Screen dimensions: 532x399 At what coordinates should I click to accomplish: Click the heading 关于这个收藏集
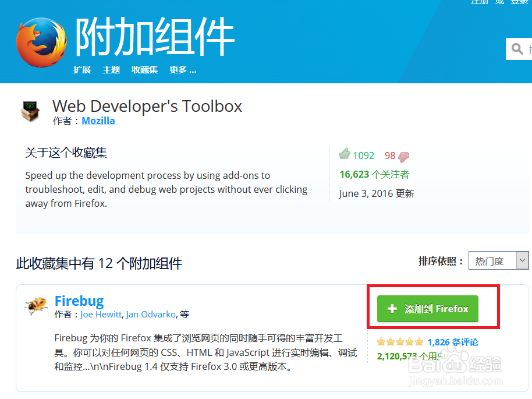(x=66, y=153)
